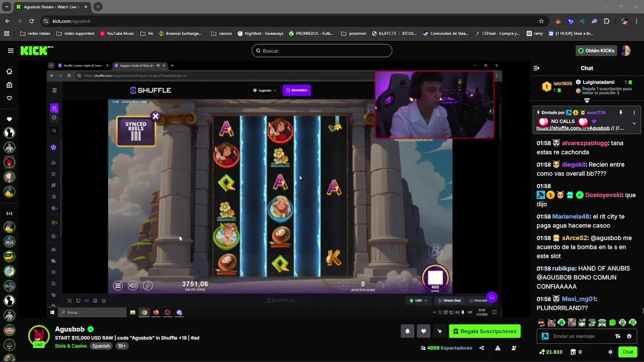Toggle follow heart for Agusbob
Screen dimensions: 644x362
click(x=424, y=331)
